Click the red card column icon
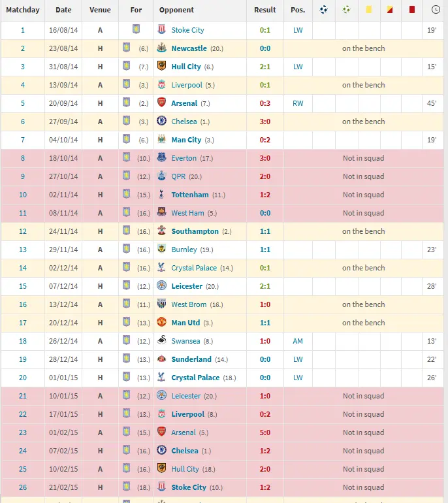This screenshot has width=448, height=503. point(412,10)
